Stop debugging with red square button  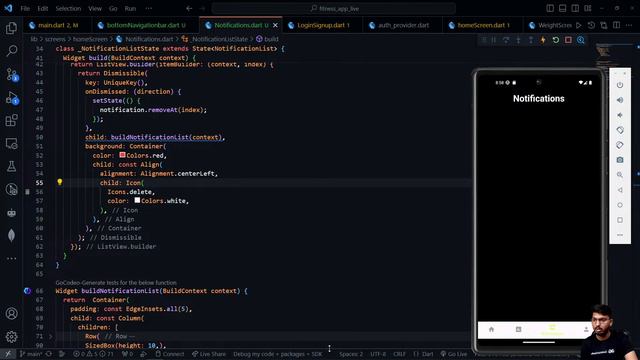(568, 40)
